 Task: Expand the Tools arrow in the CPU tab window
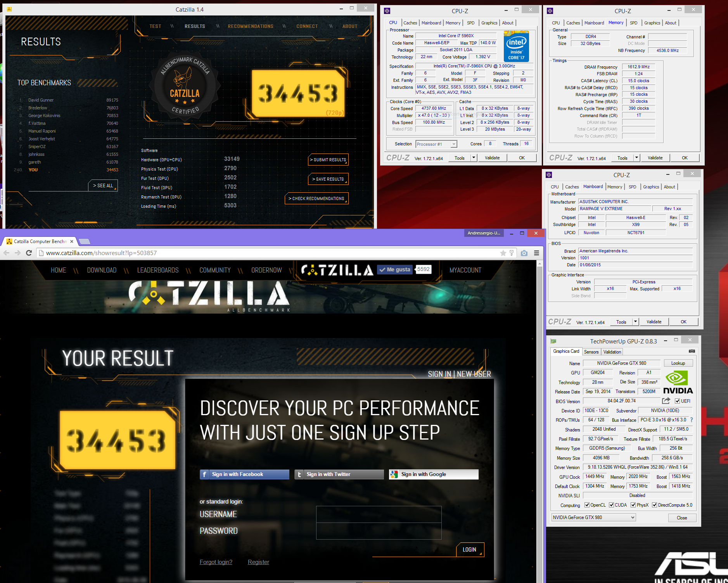[474, 158]
